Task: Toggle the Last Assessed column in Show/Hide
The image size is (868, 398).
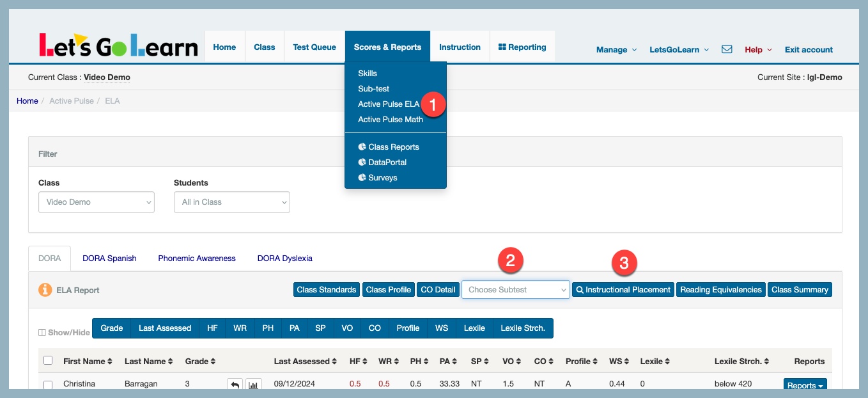Action: tap(165, 328)
